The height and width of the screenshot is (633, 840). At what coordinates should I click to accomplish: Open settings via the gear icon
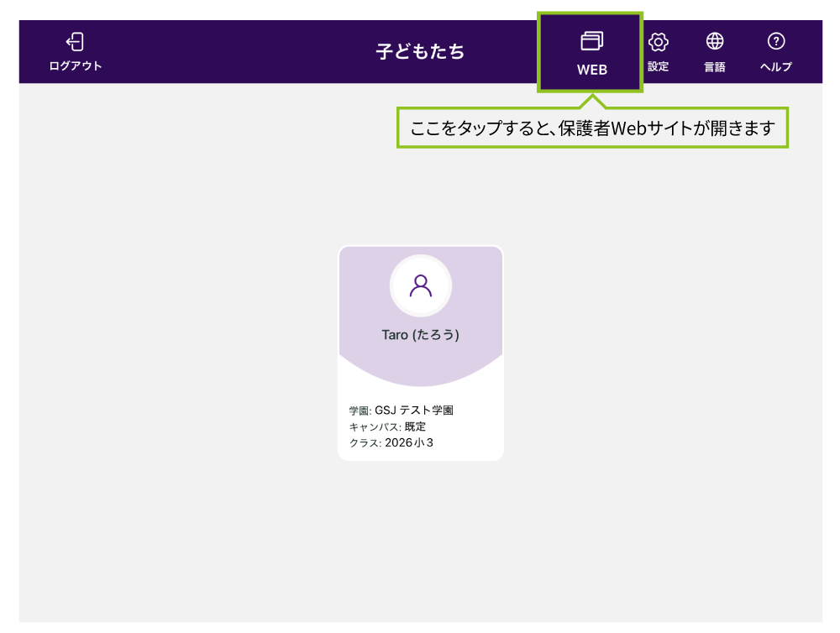pyautogui.click(x=658, y=42)
